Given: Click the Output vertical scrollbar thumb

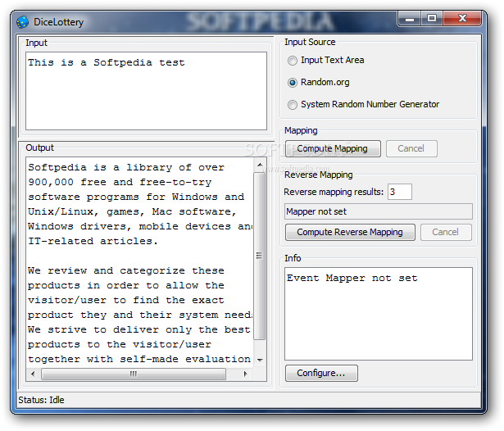Looking at the screenshot, I should coord(260,256).
